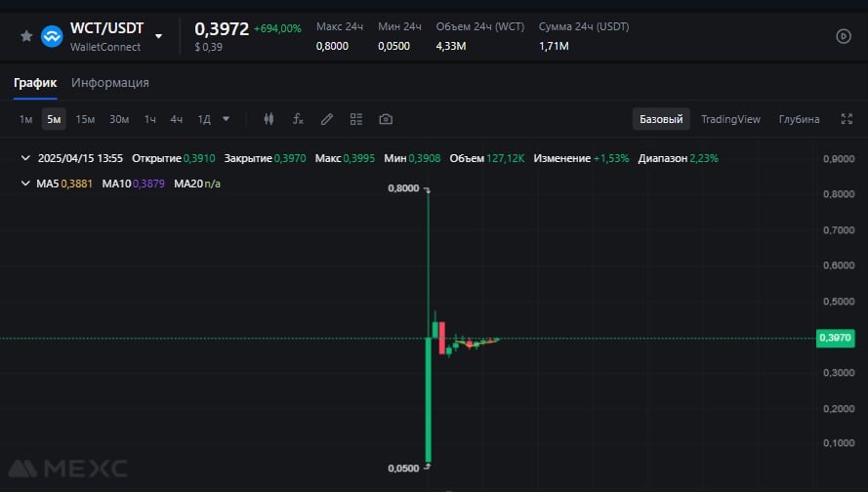Click the Диапазон value 2,23%
The width and height of the screenshot is (868, 492).
(704, 158)
